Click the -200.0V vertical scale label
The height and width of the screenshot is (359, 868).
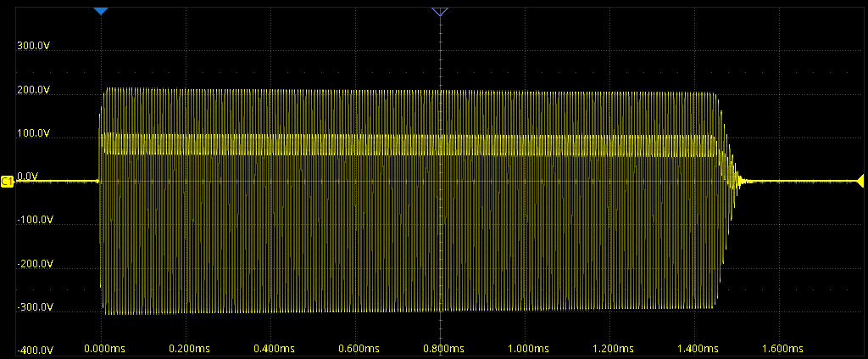click(x=36, y=264)
